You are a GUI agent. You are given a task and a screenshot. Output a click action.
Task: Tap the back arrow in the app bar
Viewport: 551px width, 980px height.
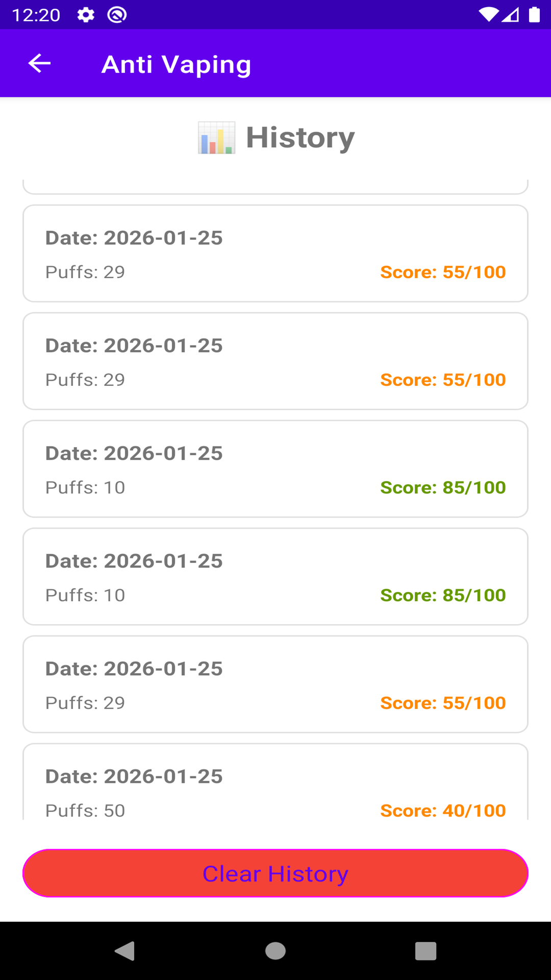click(x=39, y=63)
